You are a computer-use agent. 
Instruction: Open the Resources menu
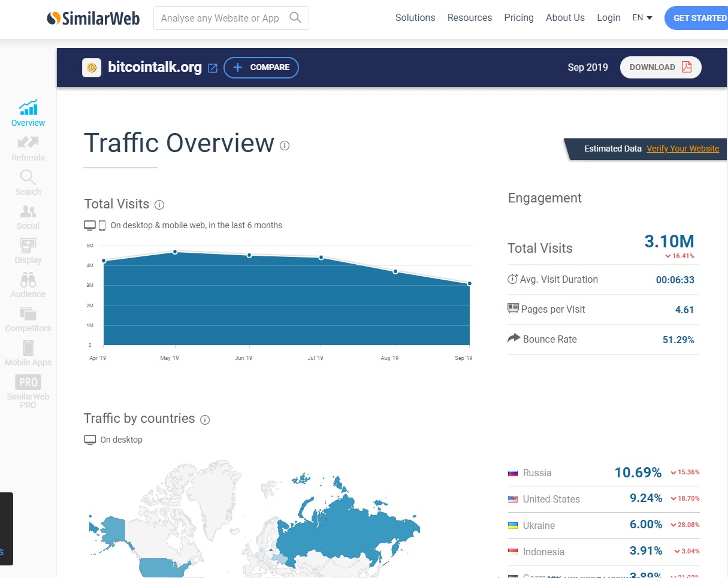pyautogui.click(x=470, y=18)
